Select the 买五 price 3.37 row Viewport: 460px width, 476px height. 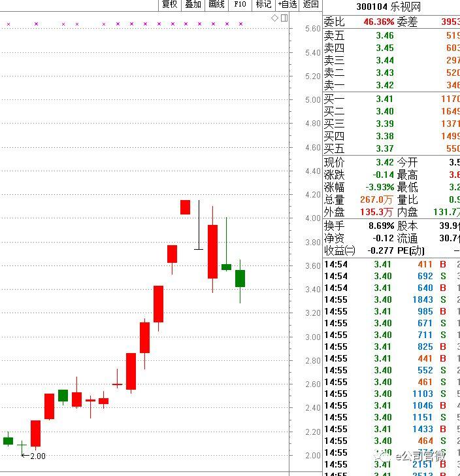pyautogui.click(x=391, y=149)
